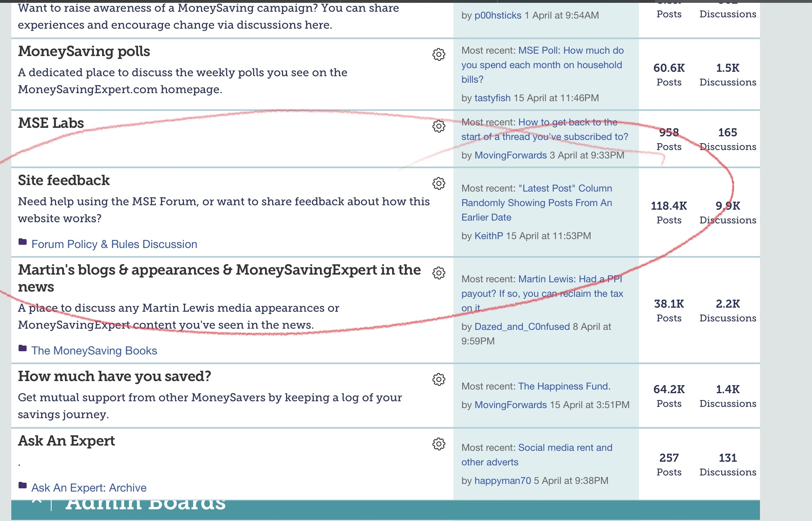
Task: Open thread about getting back to thread start
Action: tap(545, 129)
